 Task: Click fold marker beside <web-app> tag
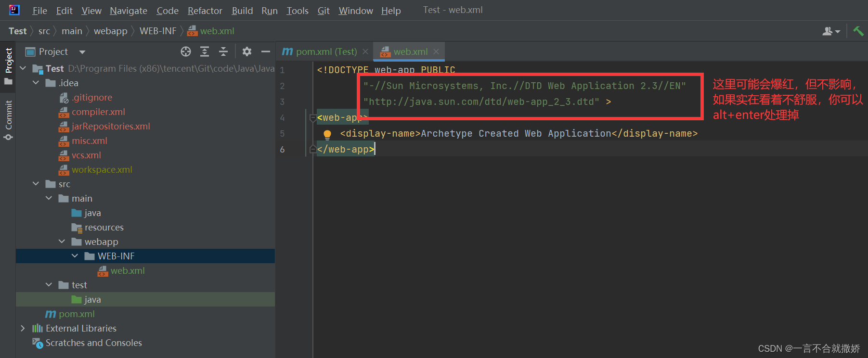(x=313, y=118)
